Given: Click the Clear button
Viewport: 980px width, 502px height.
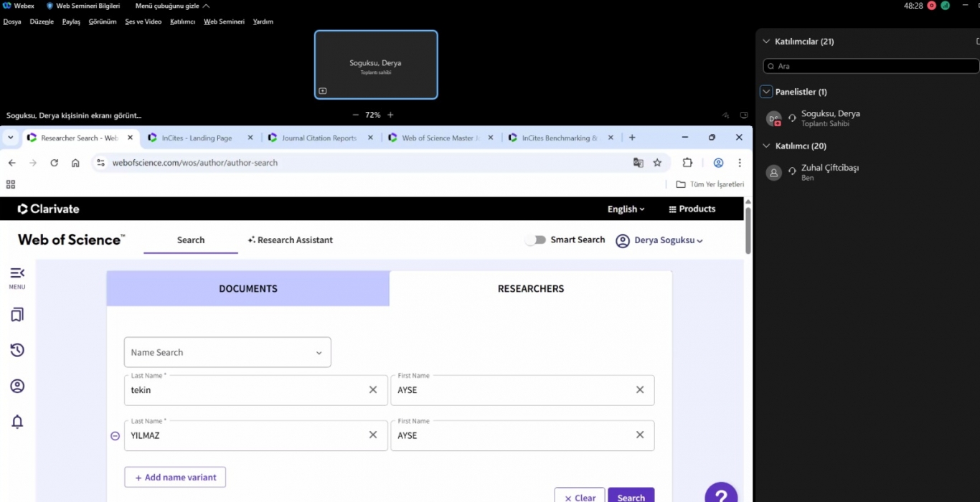Looking at the screenshot, I should click(x=580, y=496).
